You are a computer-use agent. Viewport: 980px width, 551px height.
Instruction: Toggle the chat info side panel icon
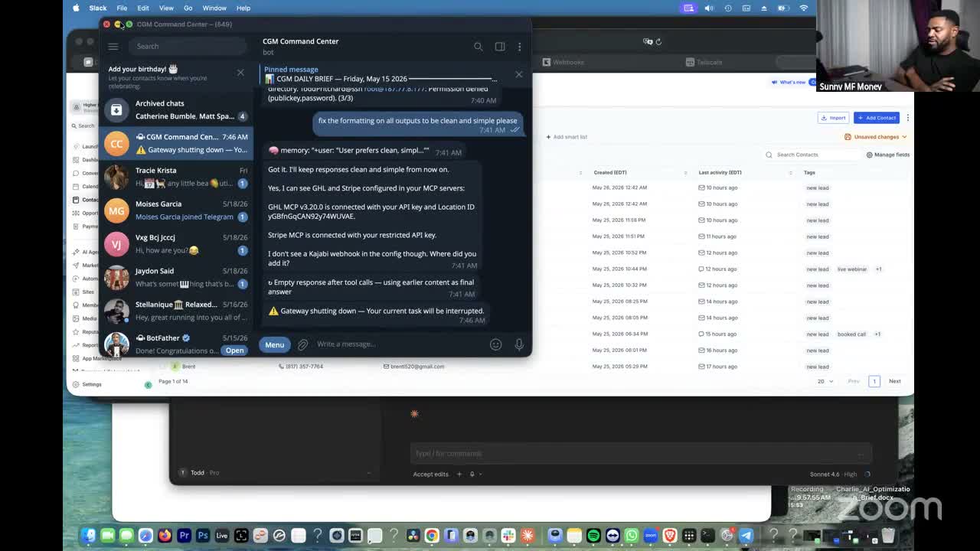(x=500, y=47)
